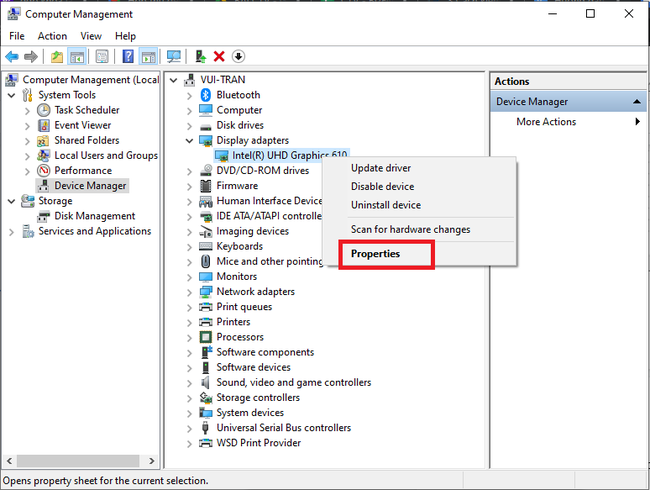Click the Back arrow toolbar icon
This screenshot has height=490, width=650.
coord(12,56)
